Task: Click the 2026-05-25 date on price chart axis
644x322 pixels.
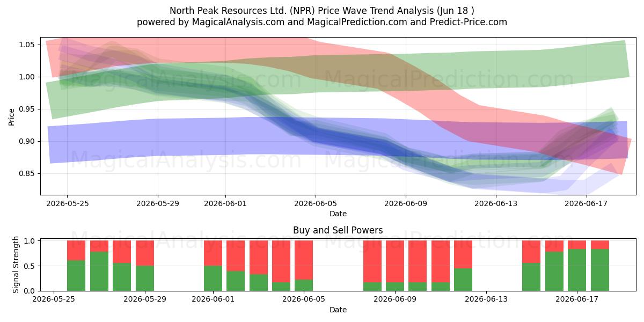Action: point(67,203)
